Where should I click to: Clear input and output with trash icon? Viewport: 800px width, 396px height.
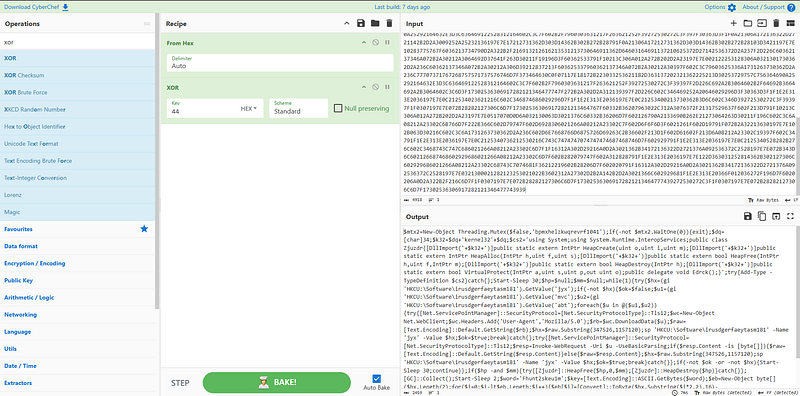pyautogui.click(x=777, y=23)
